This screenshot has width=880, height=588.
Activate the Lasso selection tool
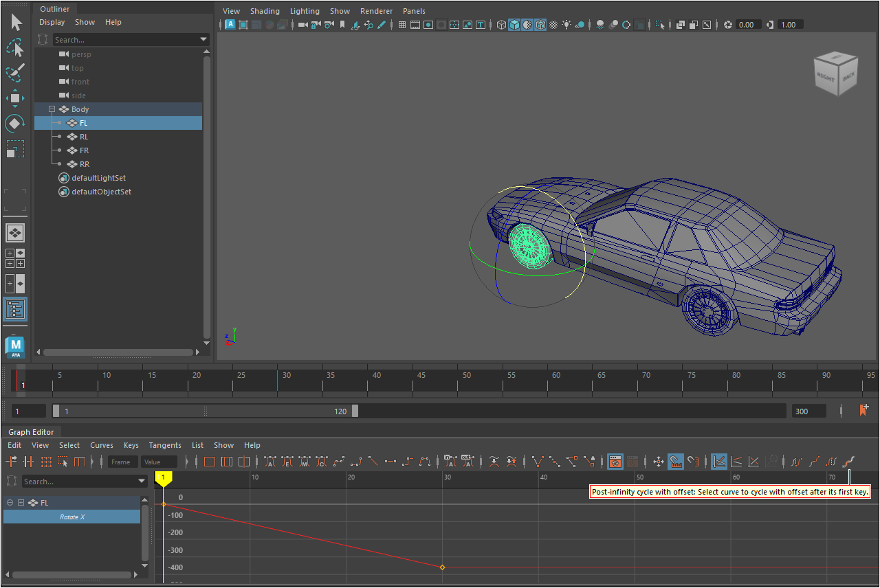click(x=15, y=48)
